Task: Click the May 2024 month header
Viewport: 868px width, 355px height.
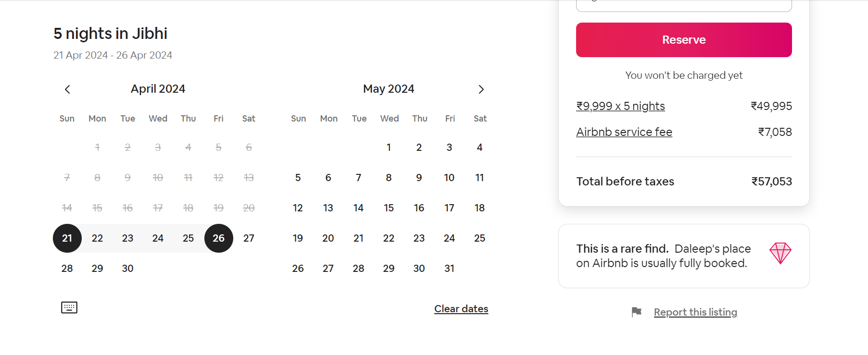Action: coord(389,88)
